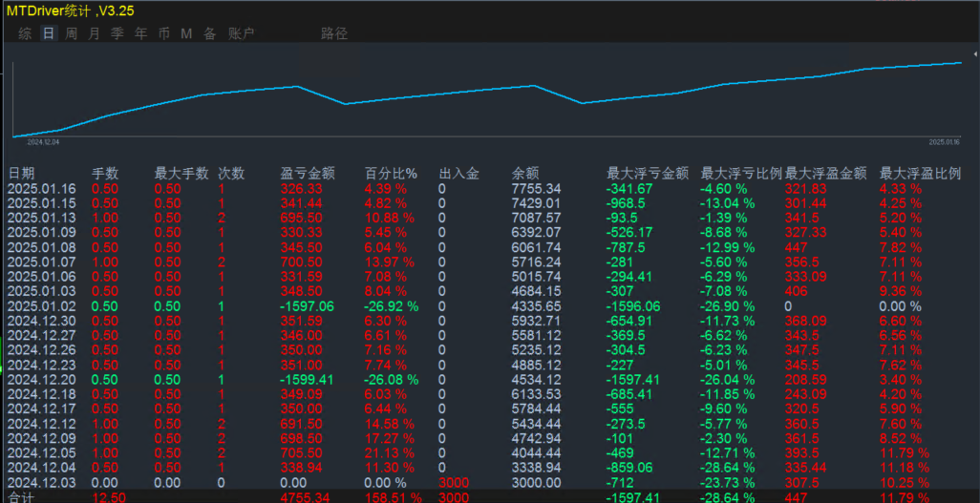Click the loss amount -1597.06
The image size is (980, 503).
click(308, 306)
